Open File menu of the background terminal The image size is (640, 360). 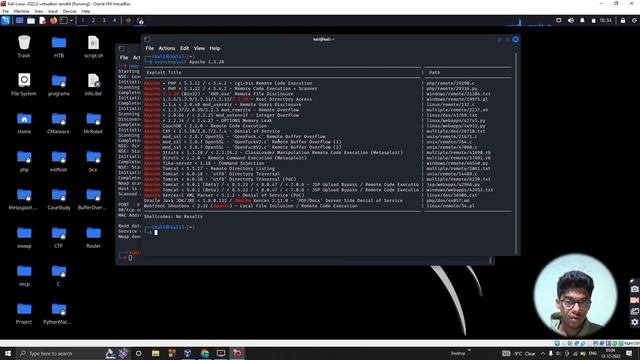pos(124,58)
